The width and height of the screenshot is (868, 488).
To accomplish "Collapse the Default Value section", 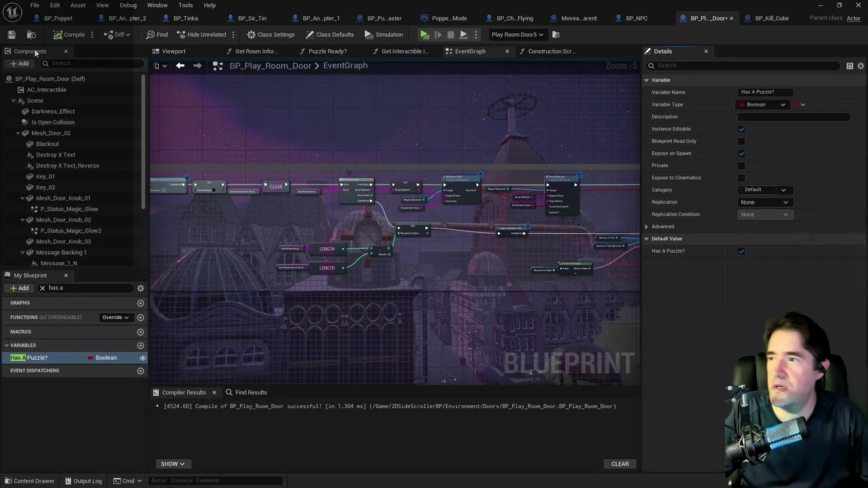I will pos(646,239).
